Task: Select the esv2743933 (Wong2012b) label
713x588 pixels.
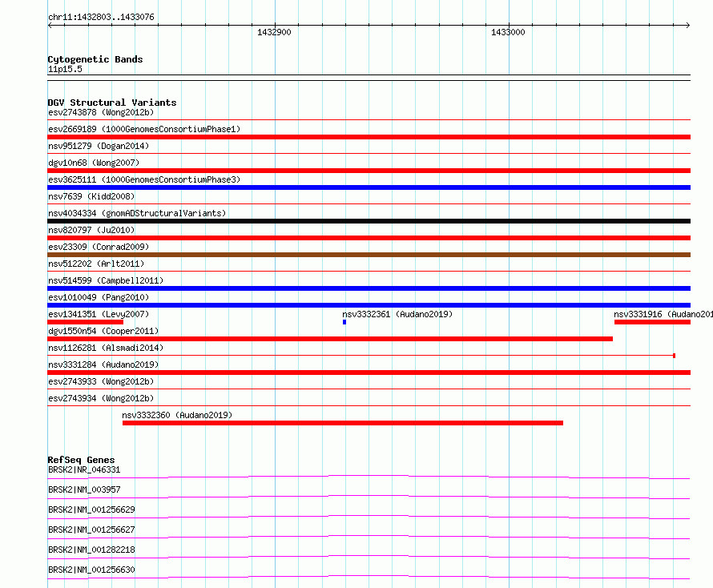Action: 101,381
